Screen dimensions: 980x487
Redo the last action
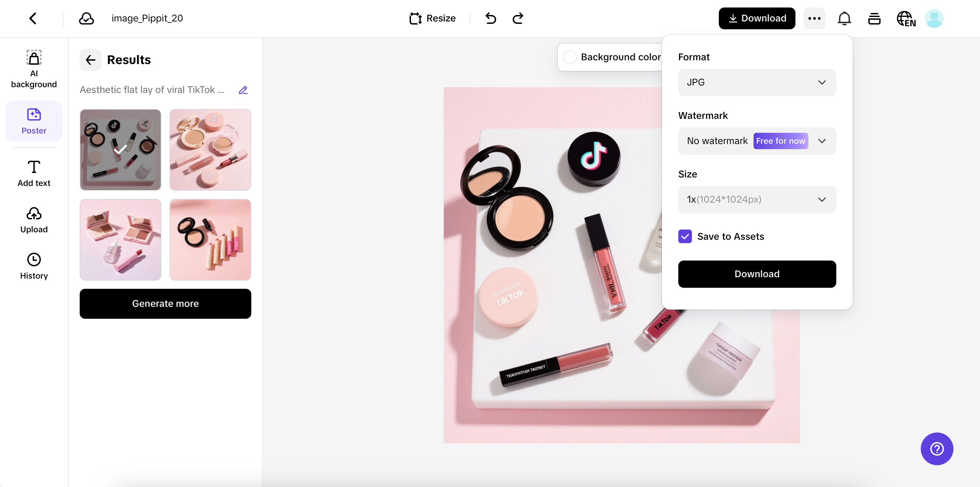click(518, 18)
